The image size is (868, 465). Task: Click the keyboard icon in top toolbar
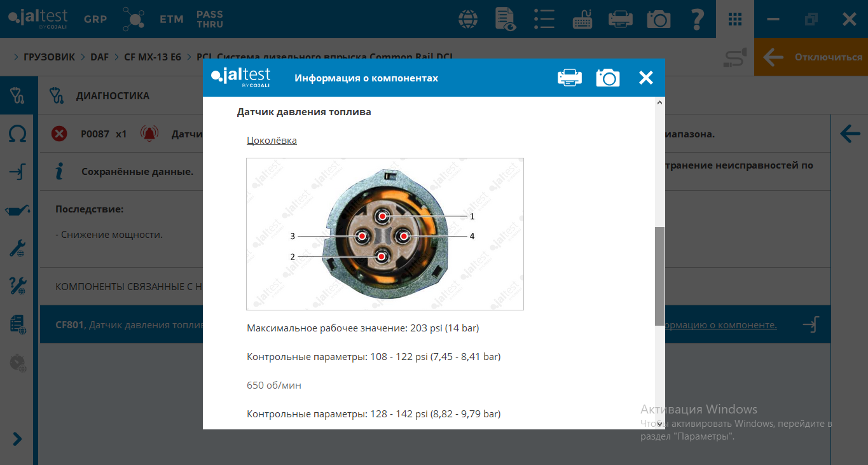(x=582, y=19)
